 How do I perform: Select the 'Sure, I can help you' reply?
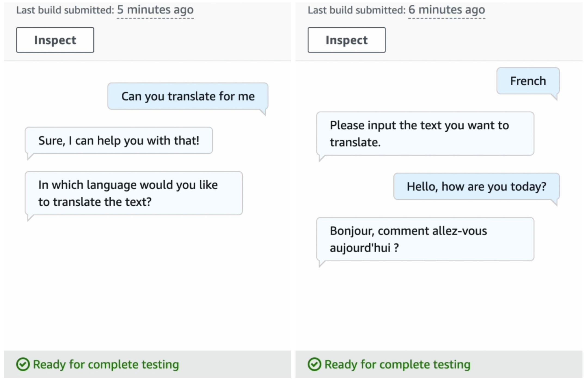pos(119,141)
